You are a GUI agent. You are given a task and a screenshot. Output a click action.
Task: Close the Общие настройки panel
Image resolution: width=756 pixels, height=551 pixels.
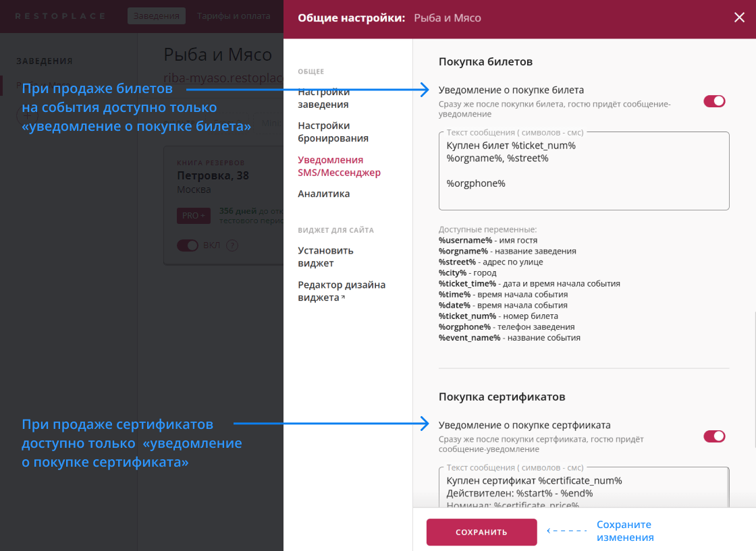click(x=738, y=18)
